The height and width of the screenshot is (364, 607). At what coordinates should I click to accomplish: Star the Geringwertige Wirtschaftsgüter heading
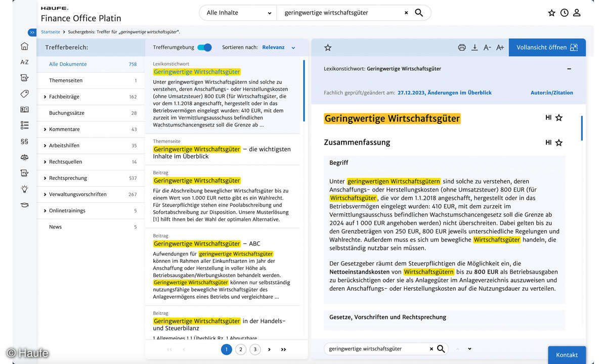[559, 118]
